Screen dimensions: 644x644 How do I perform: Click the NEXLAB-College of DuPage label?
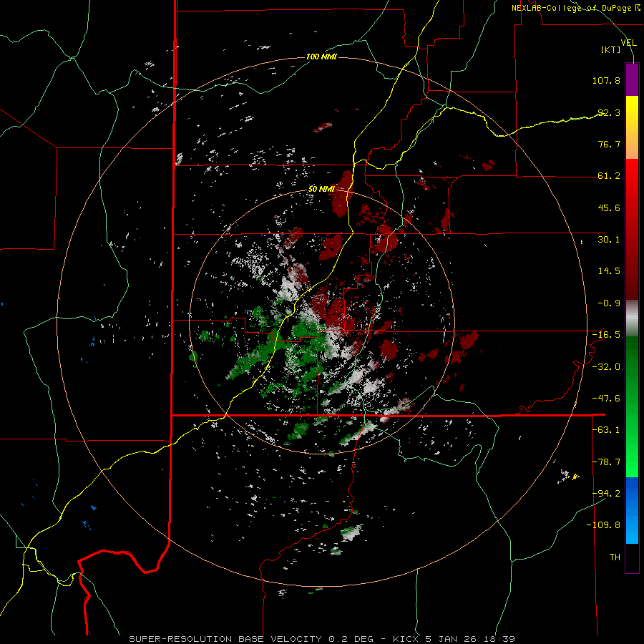click(x=571, y=8)
